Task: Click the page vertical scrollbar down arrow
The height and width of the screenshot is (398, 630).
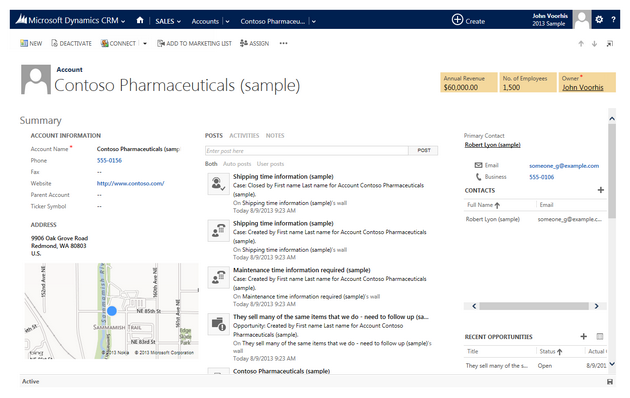Action: pos(612,364)
